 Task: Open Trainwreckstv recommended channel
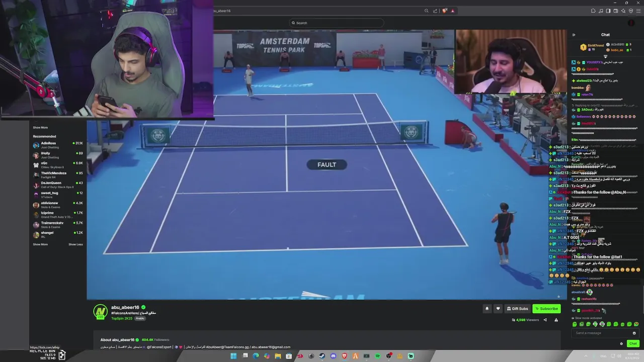[58, 224]
